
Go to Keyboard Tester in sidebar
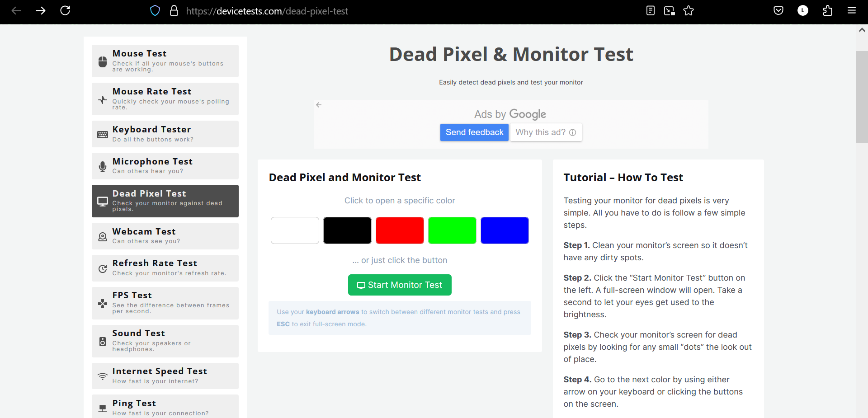165,134
